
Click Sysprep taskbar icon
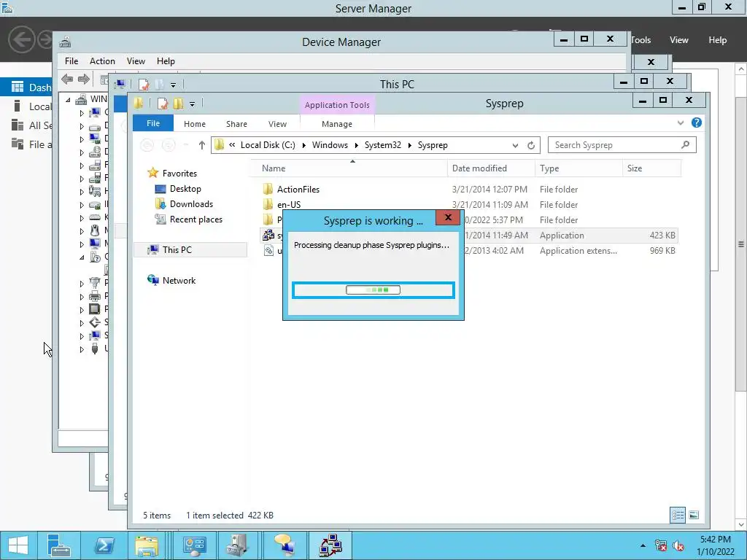330,545
